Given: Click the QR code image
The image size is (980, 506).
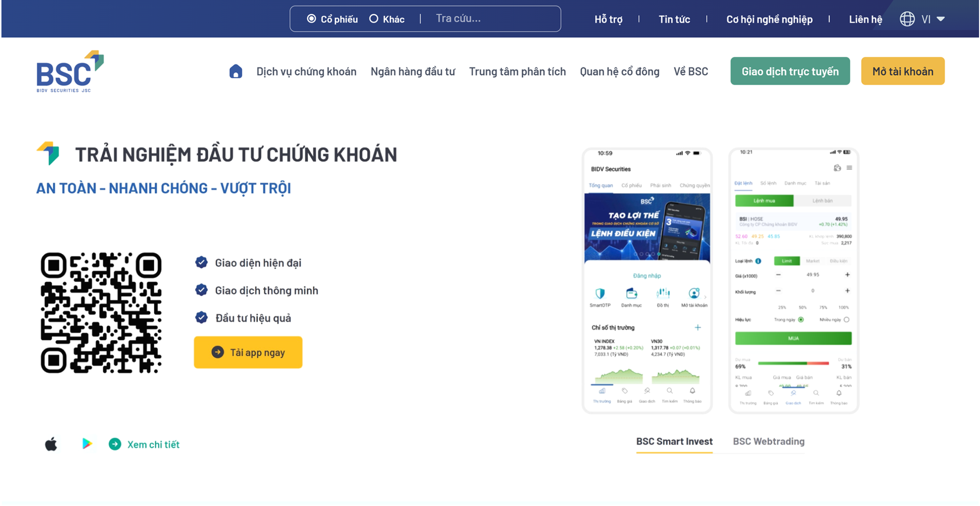Looking at the screenshot, I should pos(101,313).
